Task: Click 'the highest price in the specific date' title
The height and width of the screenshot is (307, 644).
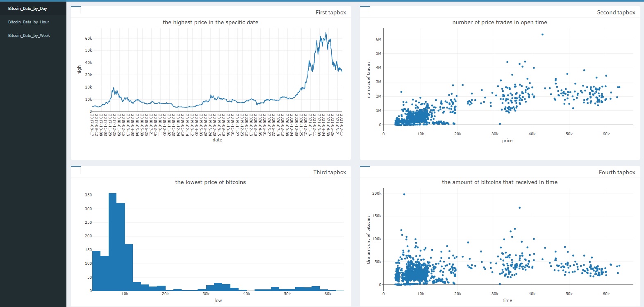Action: 210,23
